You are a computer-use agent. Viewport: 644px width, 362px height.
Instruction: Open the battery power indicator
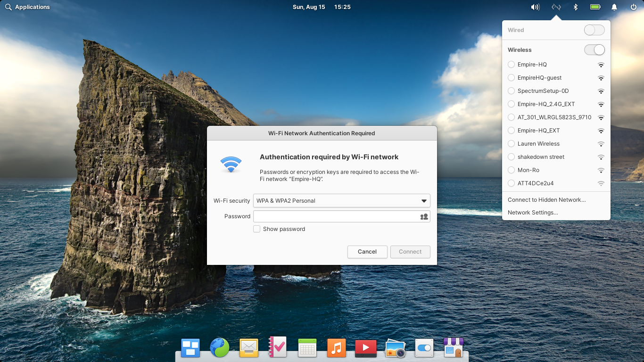pos(595,7)
